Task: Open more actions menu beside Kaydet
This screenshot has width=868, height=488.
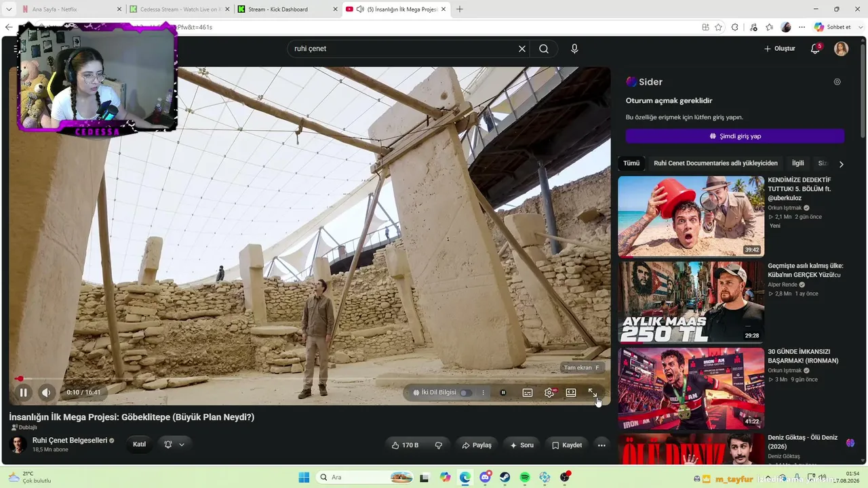Action: [x=601, y=445]
